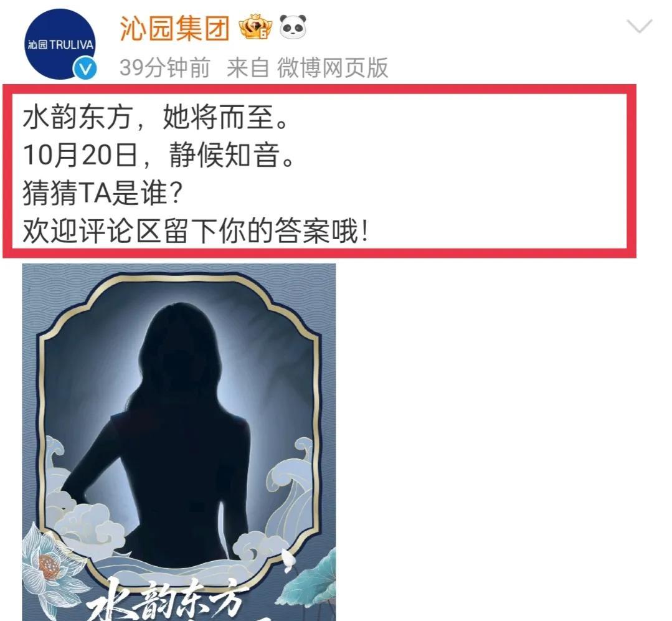Click the 10月20日 date line

[159, 155]
